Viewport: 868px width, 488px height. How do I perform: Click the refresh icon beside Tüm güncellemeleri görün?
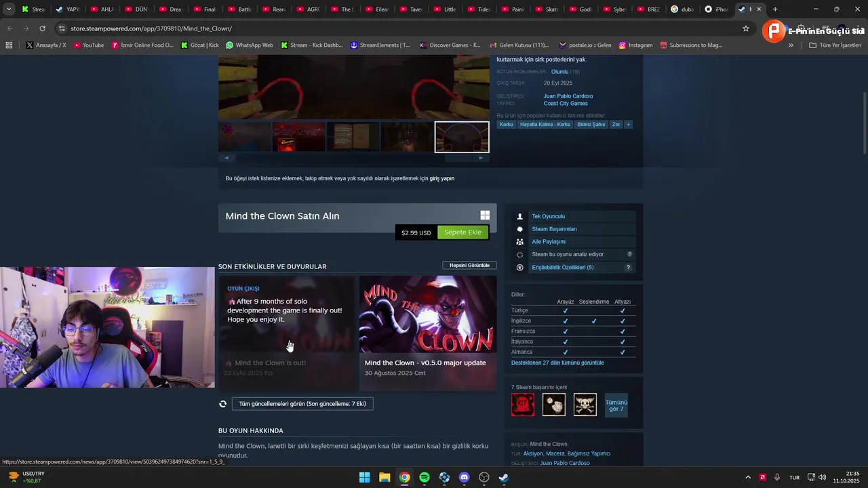tap(222, 404)
